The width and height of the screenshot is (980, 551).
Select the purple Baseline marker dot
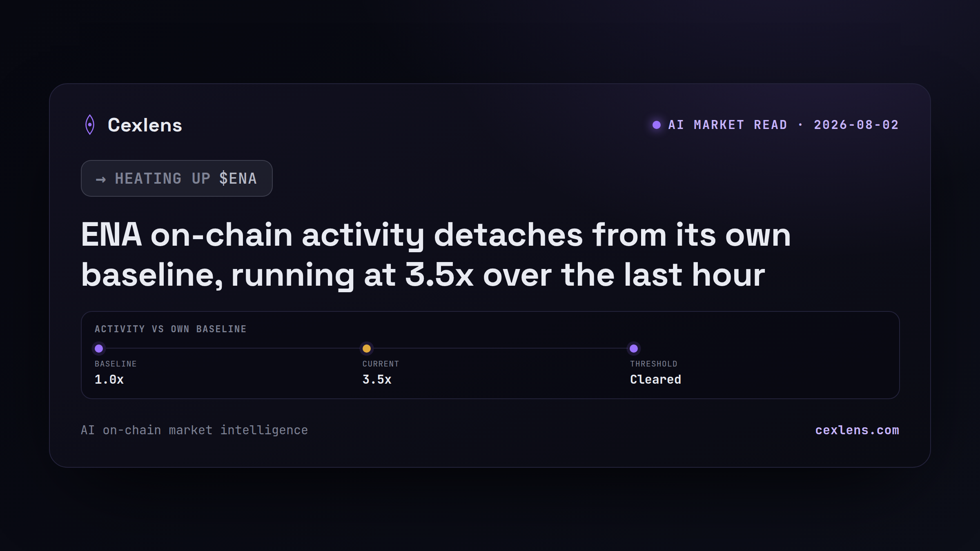tap(99, 349)
